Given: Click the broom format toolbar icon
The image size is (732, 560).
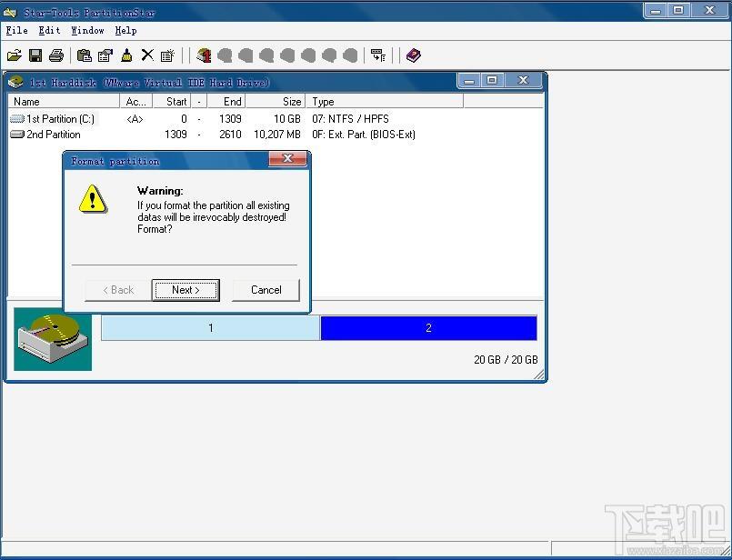Looking at the screenshot, I should (126, 55).
